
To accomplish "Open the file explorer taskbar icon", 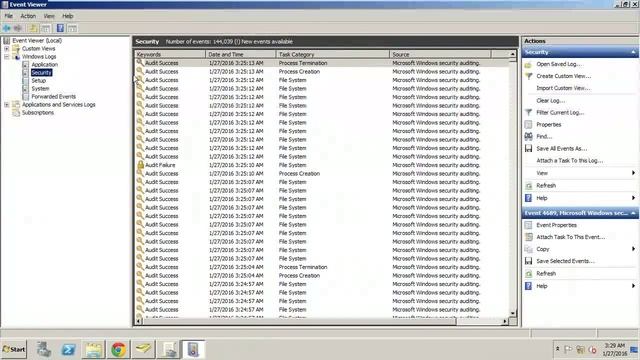I will click(x=93, y=349).
